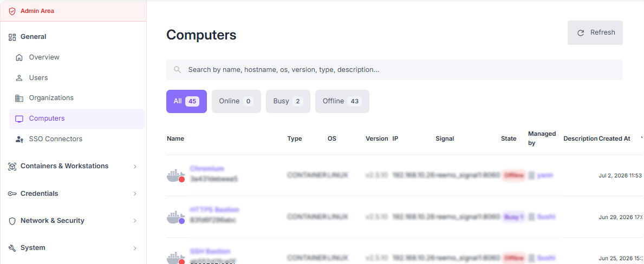Click the General section header
644x264 pixels.
point(33,37)
